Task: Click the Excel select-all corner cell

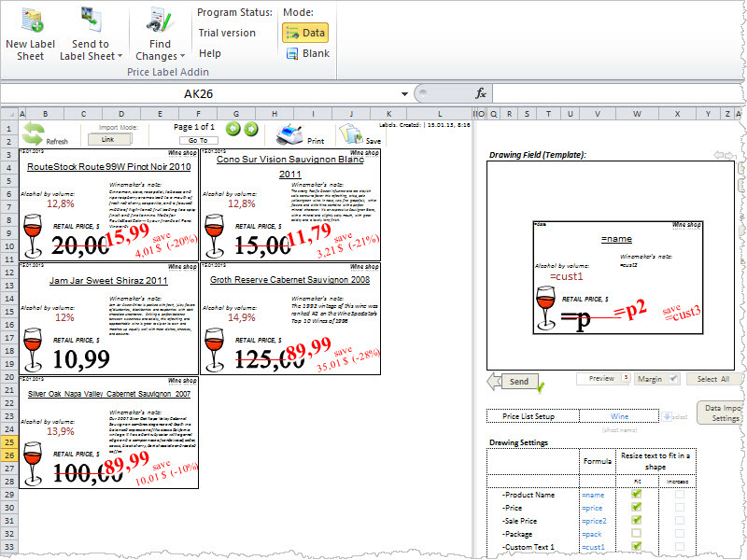Action: pyautogui.click(x=8, y=114)
